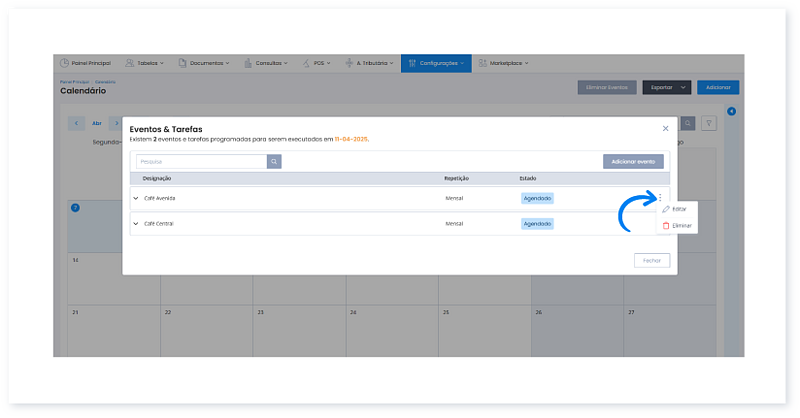Open the three-dot menu for Café Avenida
The image size is (800, 418).
660,197
